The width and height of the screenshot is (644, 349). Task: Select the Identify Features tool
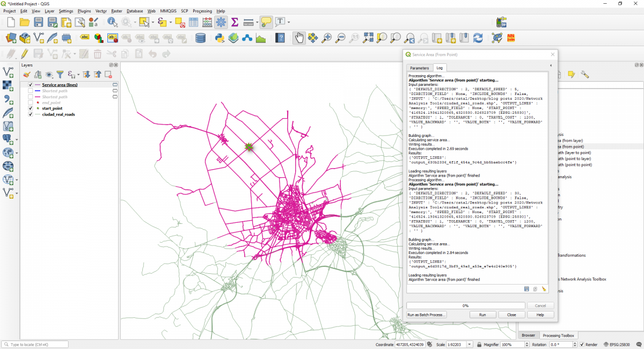113,22
